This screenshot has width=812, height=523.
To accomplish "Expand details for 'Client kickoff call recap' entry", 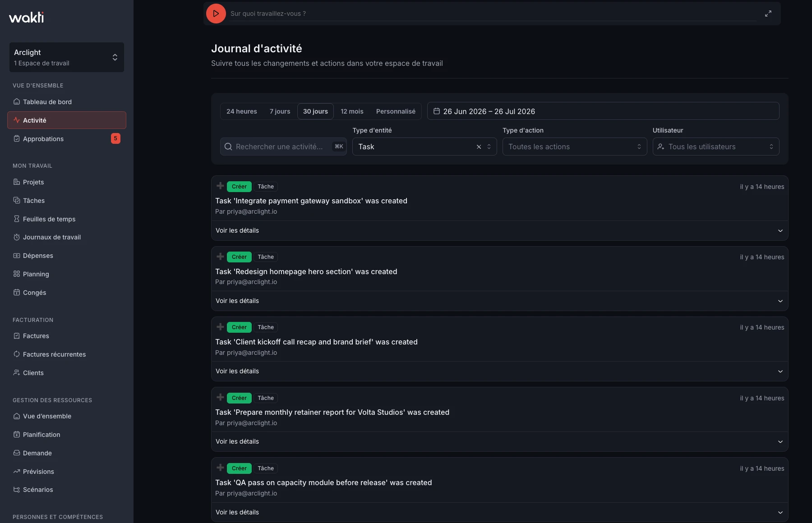I will (500, 371).
